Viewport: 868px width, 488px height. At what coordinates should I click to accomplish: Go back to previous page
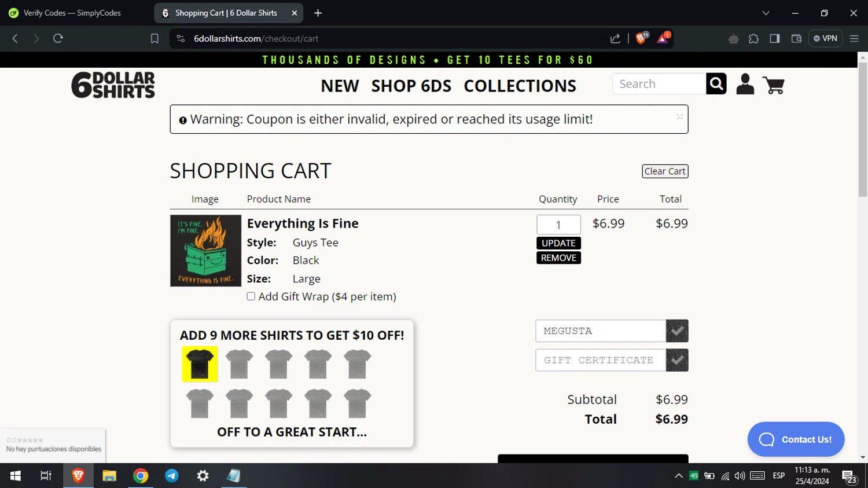[x=15, y=38]
